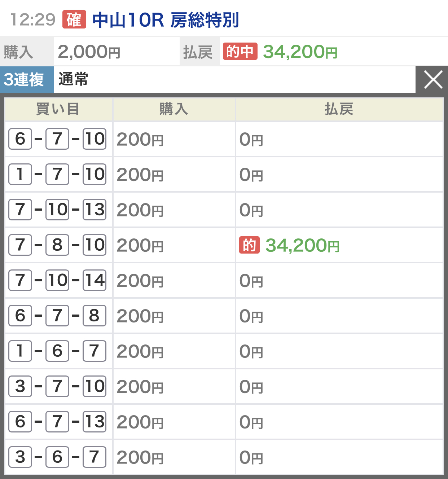Image resolution: width=448 pixels, height=479 pixels.
Task: Open the 中山10R 房総特別 race title
Action: tap(166, 20)
